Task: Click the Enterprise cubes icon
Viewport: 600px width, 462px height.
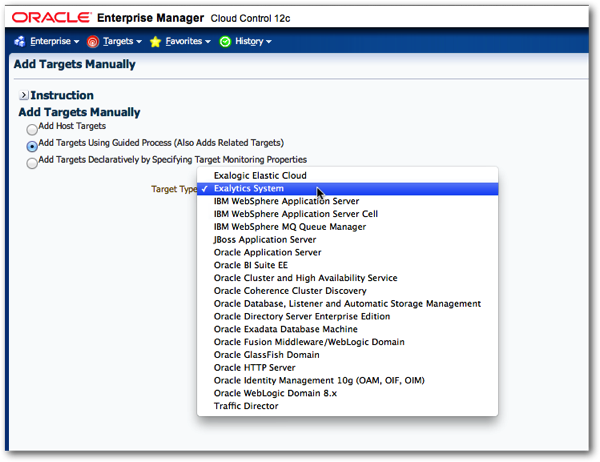Action: (20, 41)
